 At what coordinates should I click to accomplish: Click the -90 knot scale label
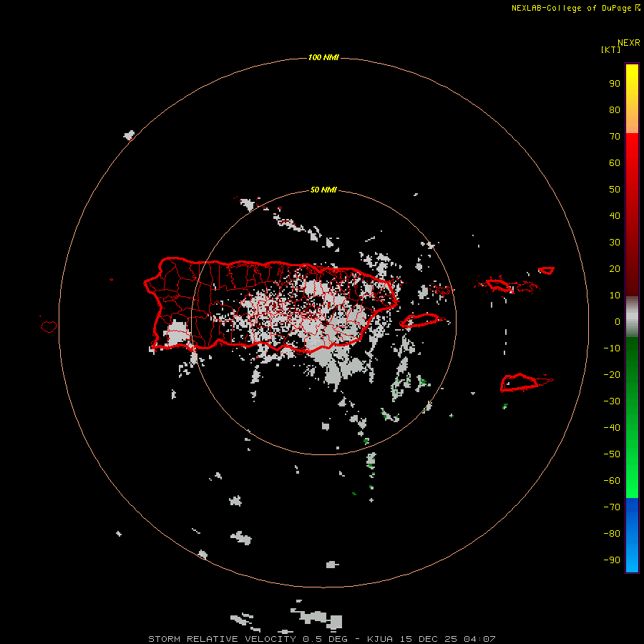tap(612, 560)
